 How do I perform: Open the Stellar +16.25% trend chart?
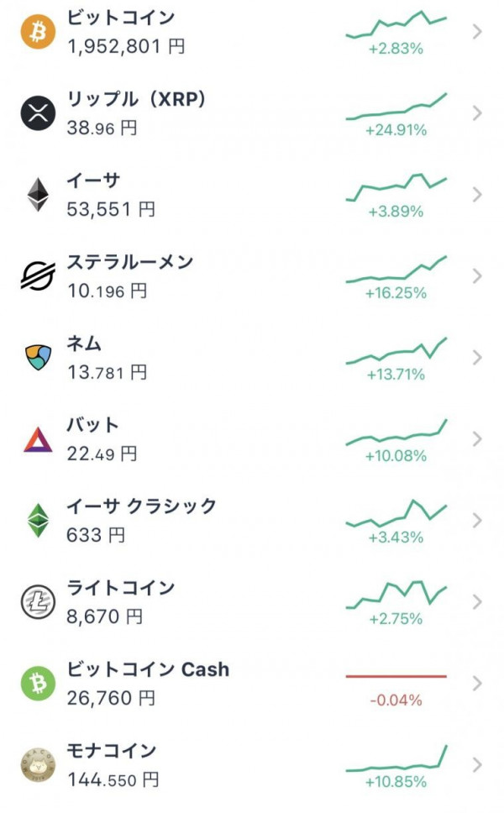pyautogui.click(x=396, y=270)
